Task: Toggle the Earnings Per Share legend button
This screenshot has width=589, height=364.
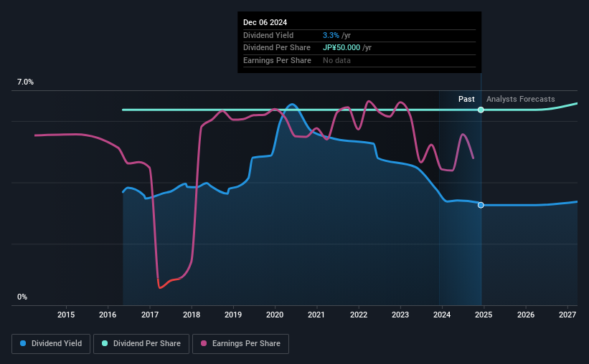Action: click(x=240, y=343)
